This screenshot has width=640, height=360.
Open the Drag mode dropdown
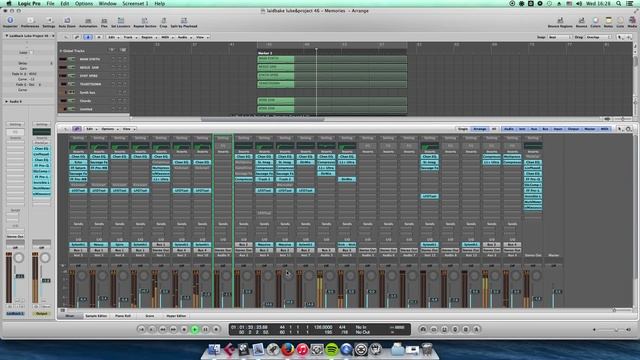tap(598, 37)
